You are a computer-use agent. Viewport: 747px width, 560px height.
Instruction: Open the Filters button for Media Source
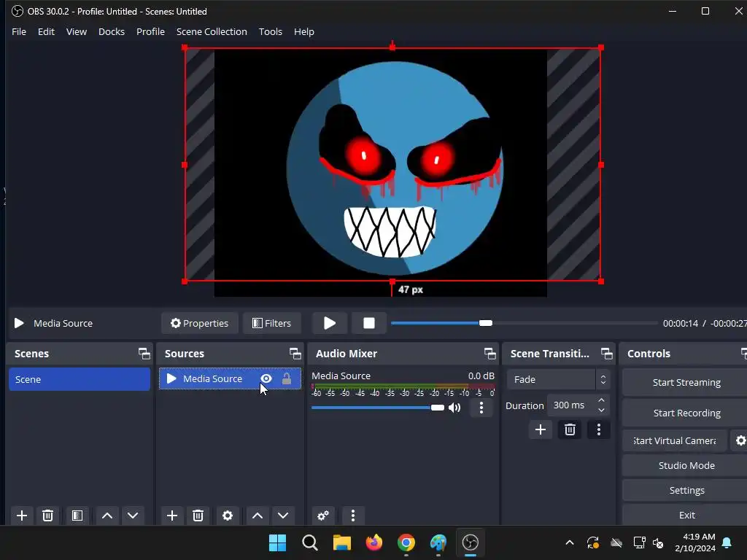271,323
